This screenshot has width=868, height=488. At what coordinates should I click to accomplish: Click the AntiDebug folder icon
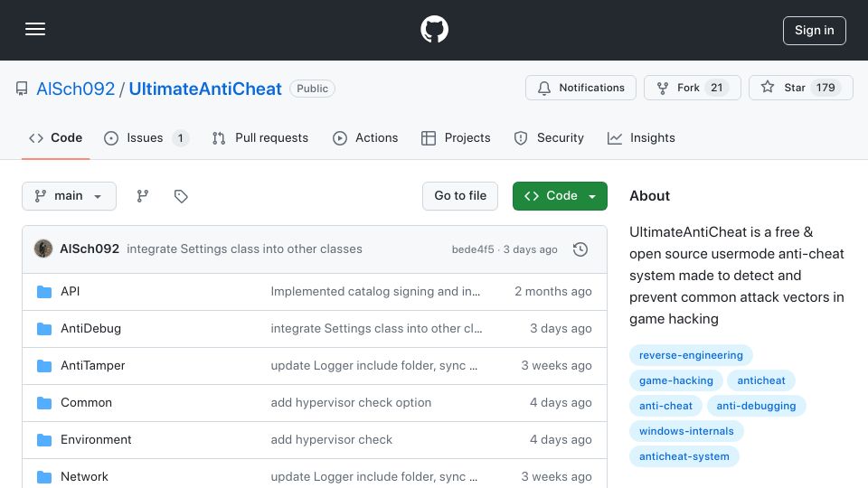(x=44, y=329)
